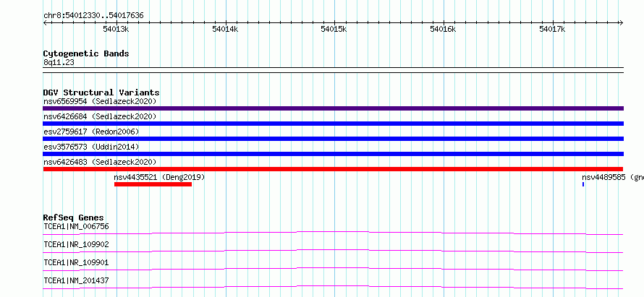Screen dimensions: 644x297
Task: Click the TCEA1|NR_109901 transcript label
Action: click(x=76, y=262)
